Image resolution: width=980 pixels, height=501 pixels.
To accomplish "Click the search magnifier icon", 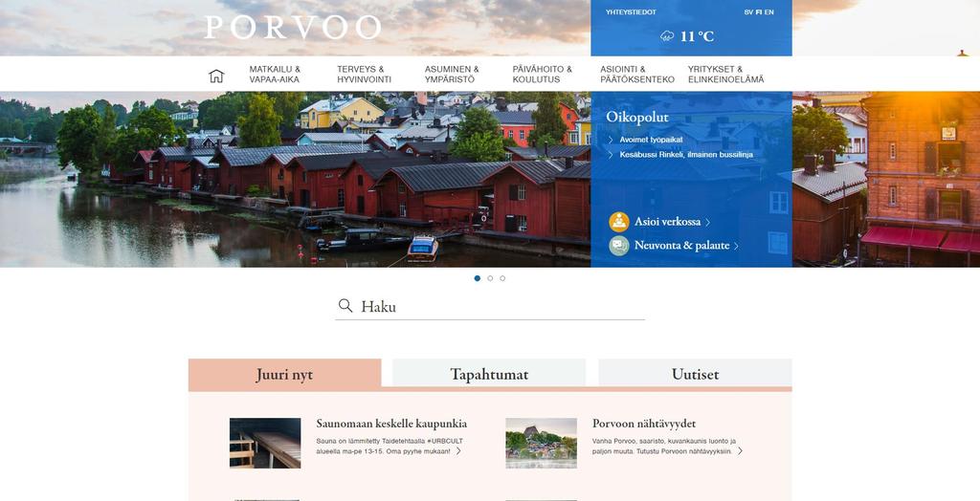I will (x=345, y=305).
